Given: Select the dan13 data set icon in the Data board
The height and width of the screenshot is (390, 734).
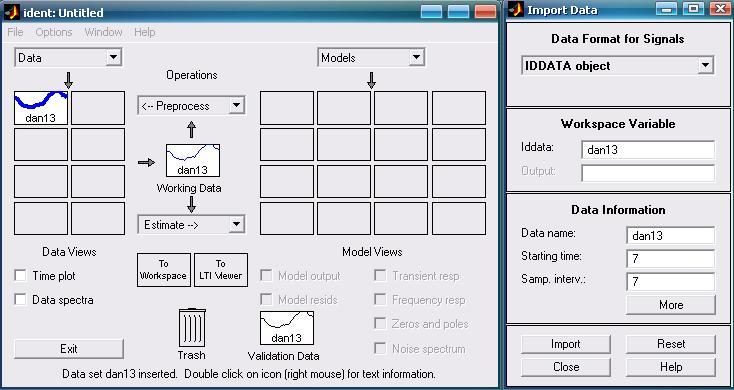Looking at the screenshot, I should pos(41,108).
